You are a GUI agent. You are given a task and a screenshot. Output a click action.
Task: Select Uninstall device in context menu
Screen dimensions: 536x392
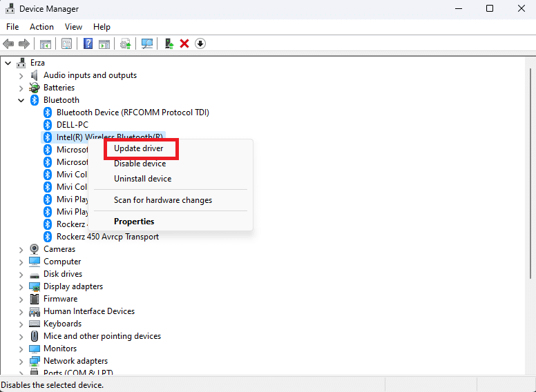[142, 179]
